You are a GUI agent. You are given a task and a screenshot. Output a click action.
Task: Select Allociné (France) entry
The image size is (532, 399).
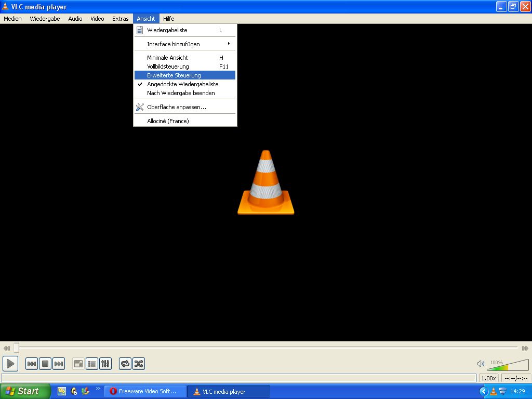click(x=185, y=121)
